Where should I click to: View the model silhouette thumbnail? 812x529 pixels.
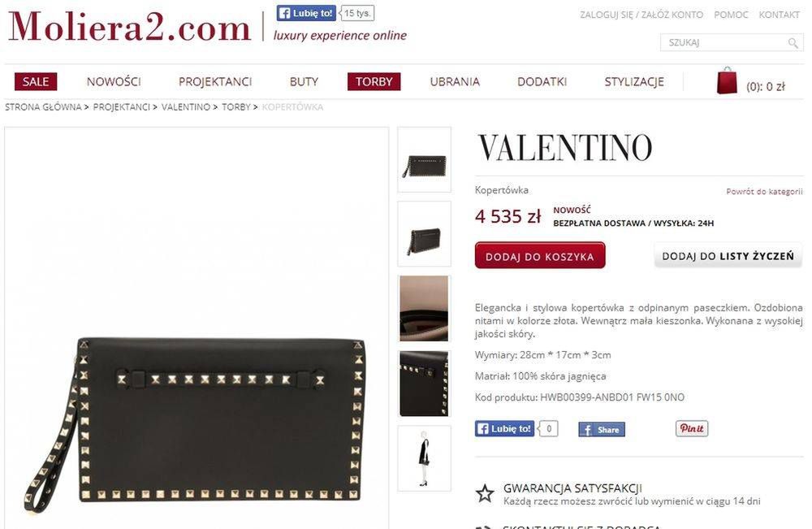tap(424, 458)
